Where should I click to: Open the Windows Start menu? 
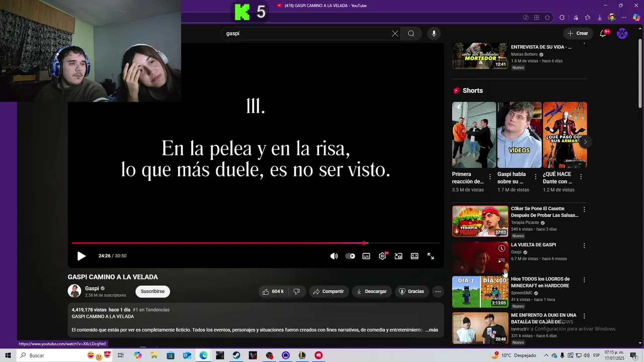8,355
